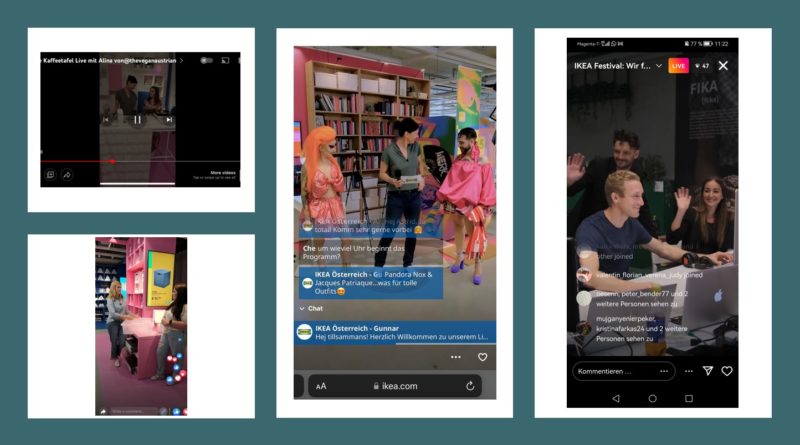Skip to the next video
The image size is (800, 445).
point(169,119)
